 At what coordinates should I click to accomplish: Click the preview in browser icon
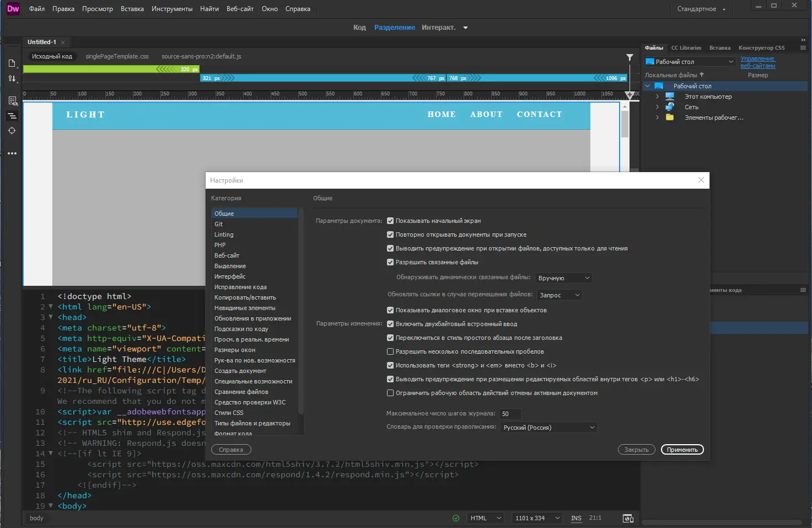[628, 519]
